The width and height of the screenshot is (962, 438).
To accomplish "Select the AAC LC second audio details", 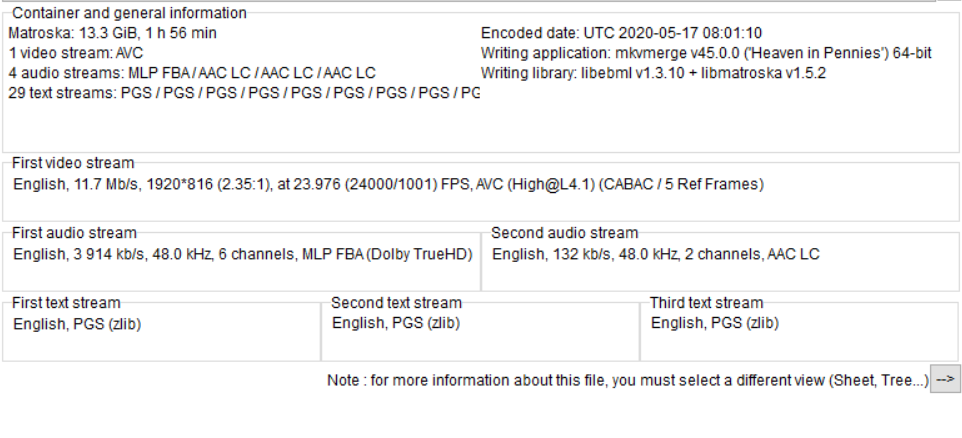I will (655, 254).
